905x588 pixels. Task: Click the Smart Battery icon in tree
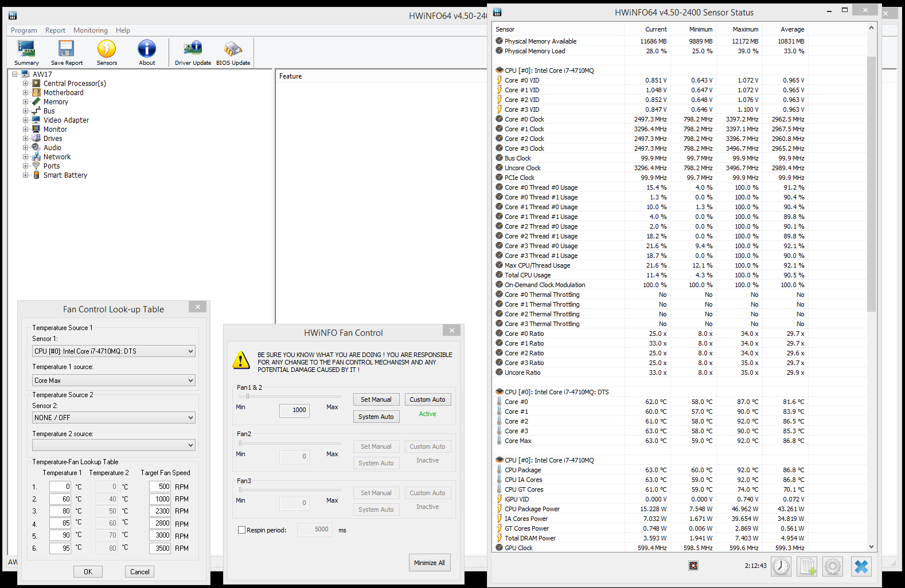coord(36,175)
